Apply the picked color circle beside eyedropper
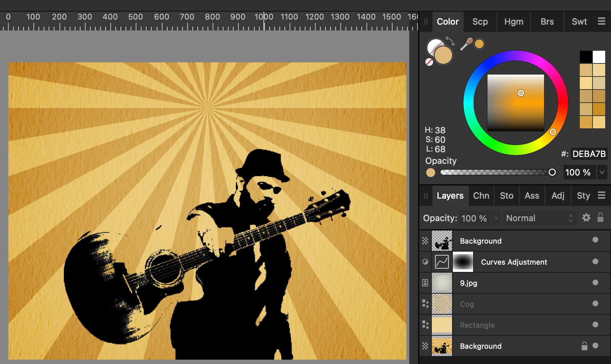The width and height of the screenshot is (611, 364). tap(479, 44)
